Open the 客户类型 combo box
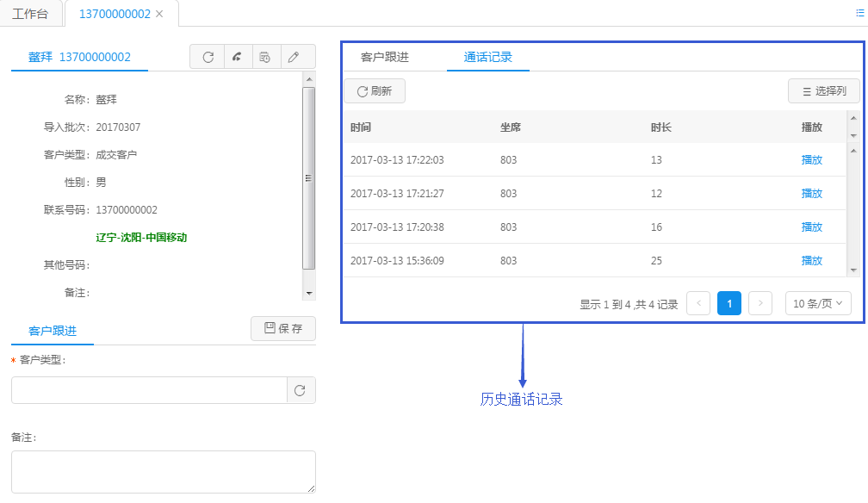 coord(149,390)
